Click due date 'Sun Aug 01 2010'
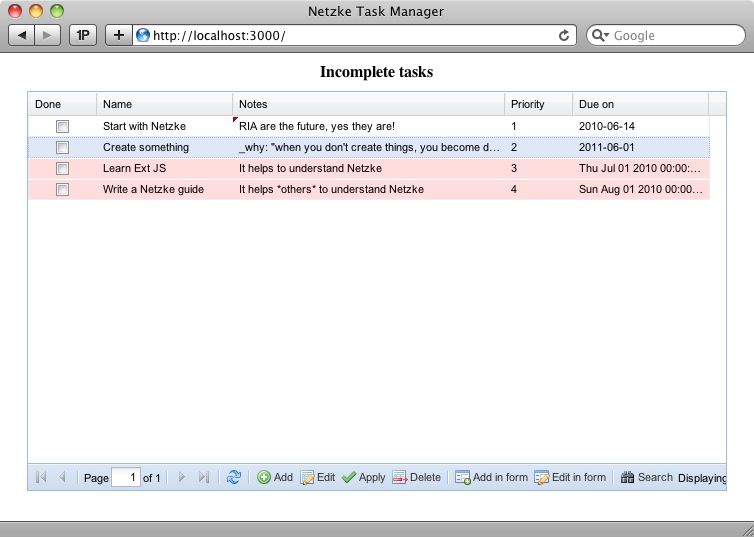Screen dimensions: 754x537 click(641, 189)
